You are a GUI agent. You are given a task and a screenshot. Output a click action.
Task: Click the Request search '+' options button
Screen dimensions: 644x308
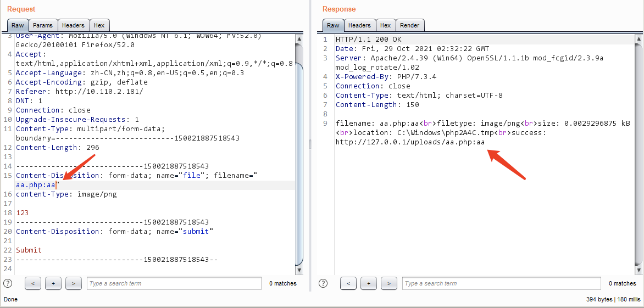tap(53, 283)
